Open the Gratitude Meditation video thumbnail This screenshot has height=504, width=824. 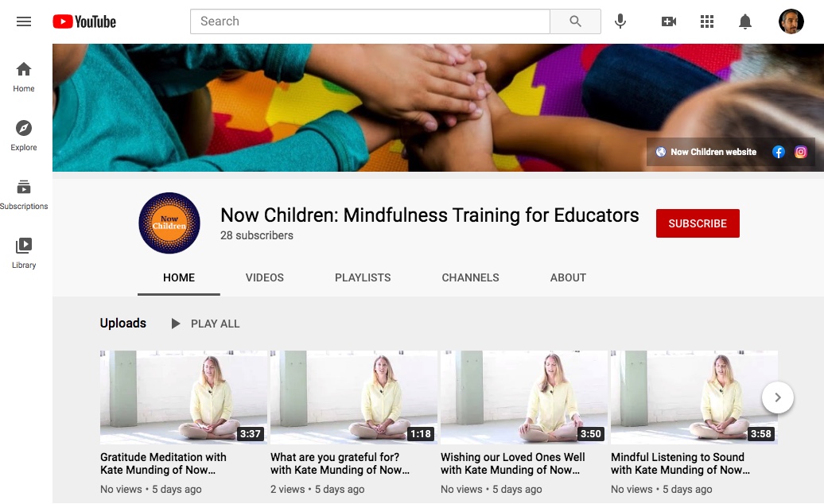click(x=184, y=397)
